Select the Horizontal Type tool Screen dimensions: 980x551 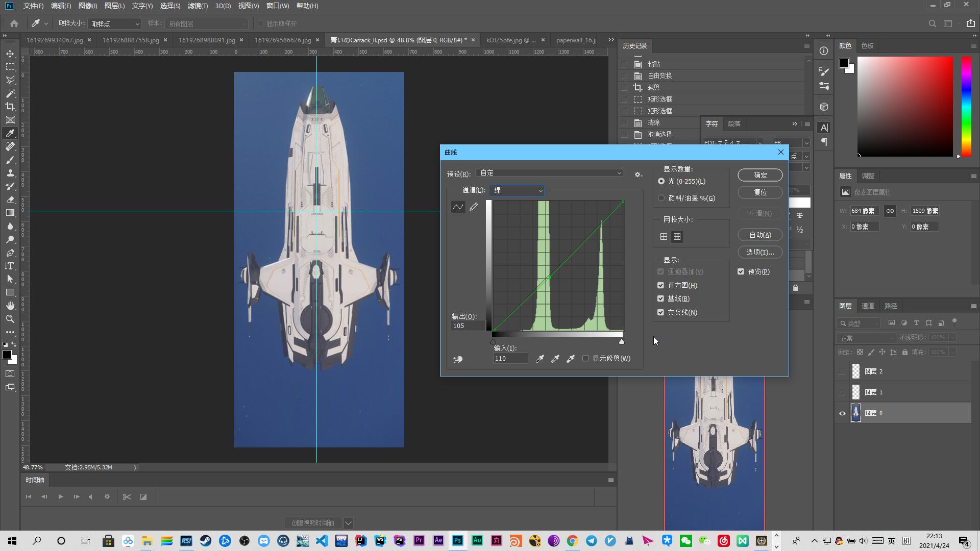pyautogui.click(x=10, y=266)
